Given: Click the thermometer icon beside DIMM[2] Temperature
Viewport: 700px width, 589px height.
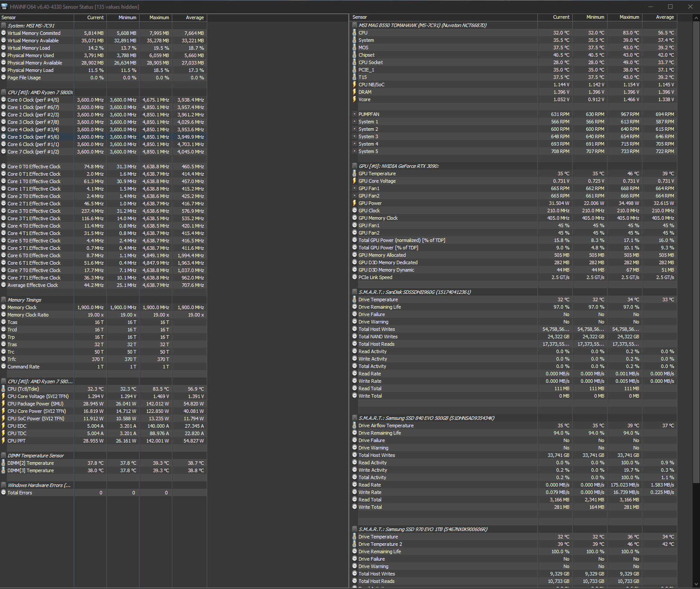Looking at the screenshot, I should [x=3, y=463].
